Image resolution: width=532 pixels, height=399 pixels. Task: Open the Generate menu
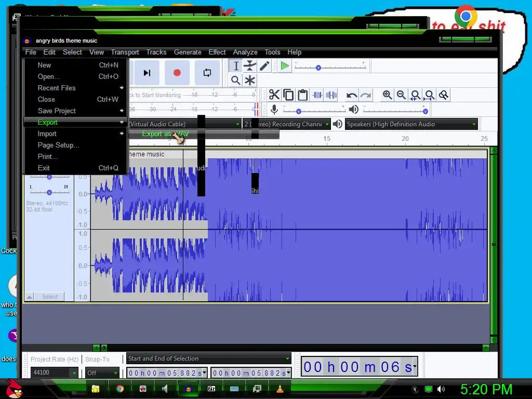pos(188,52)
